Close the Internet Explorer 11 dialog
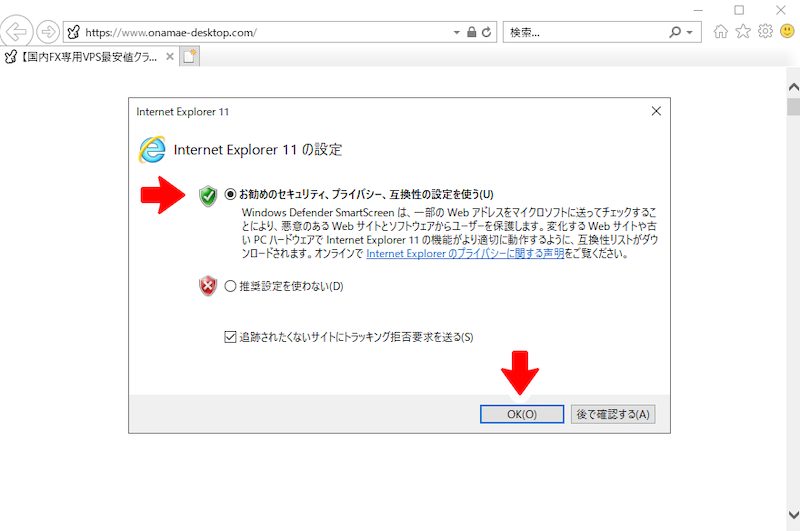Image resolution: width=800 pixels, height=531 pixels. 656,111
